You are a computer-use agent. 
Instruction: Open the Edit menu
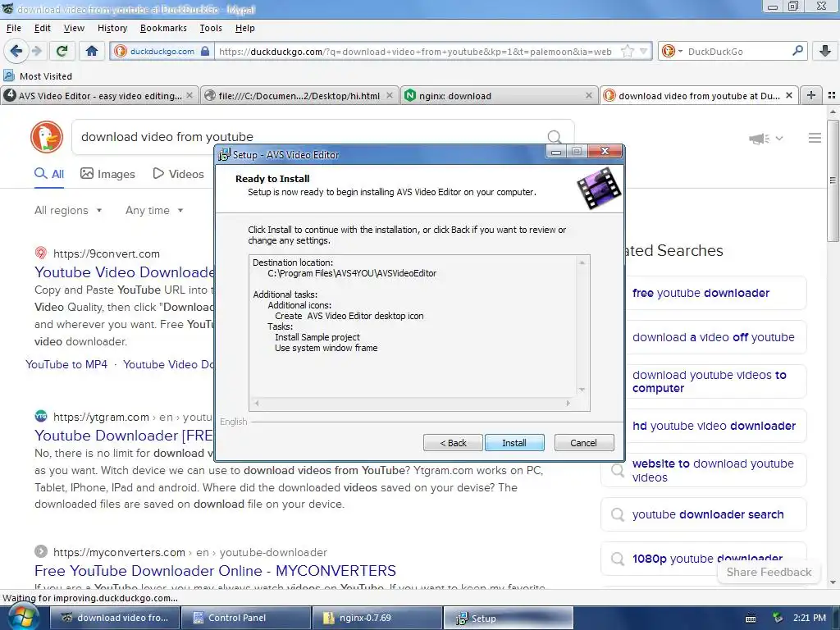43,28
